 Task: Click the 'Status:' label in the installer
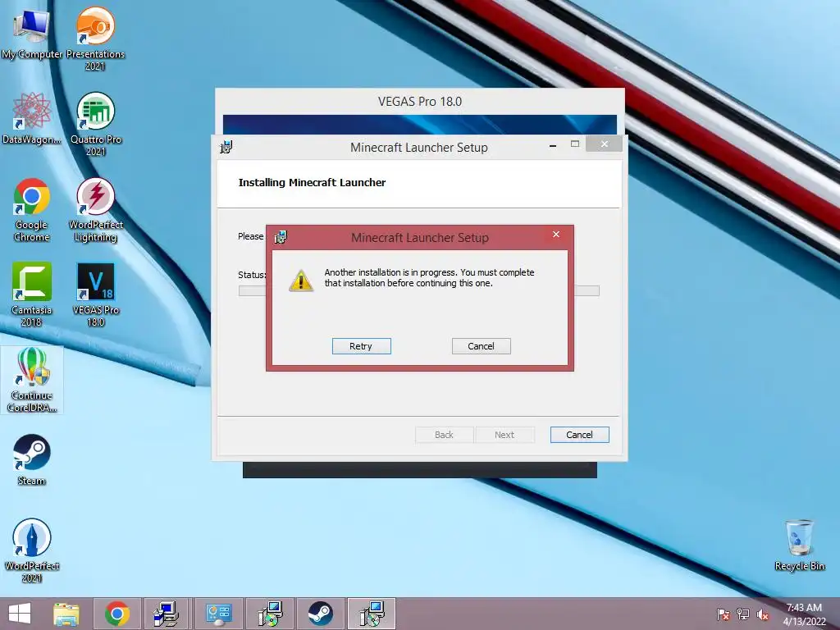(252, 275)
